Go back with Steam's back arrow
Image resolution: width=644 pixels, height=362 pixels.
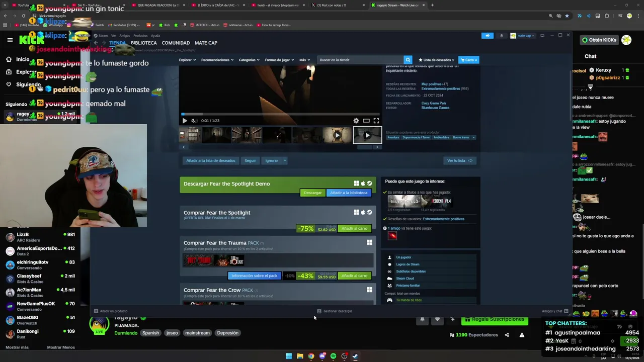pyautogui.click(x=96, y=43)
